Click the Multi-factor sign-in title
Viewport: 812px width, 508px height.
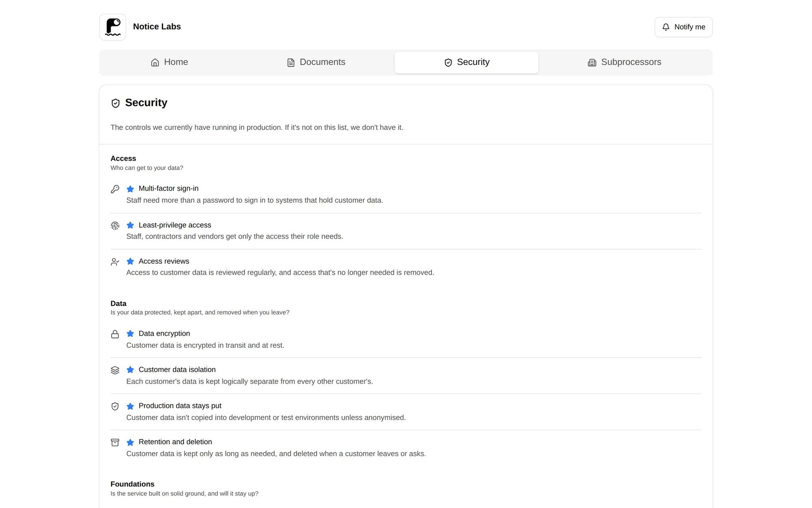(168, 189)
